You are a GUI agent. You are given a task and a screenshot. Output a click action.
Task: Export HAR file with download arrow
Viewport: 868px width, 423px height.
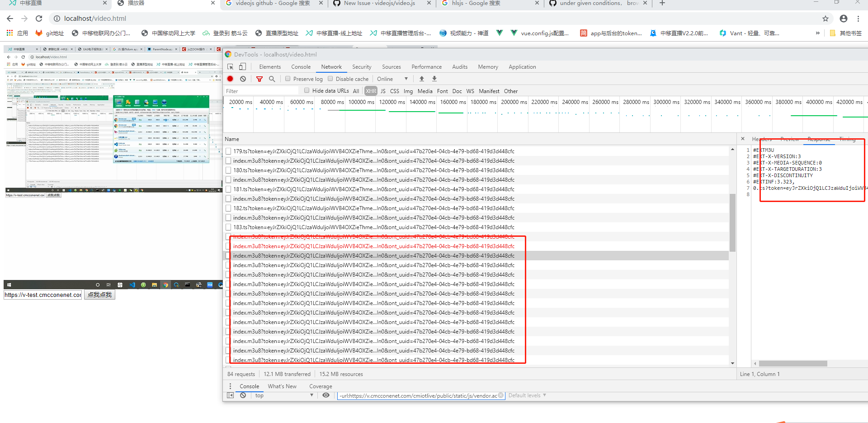coord(434,79)
